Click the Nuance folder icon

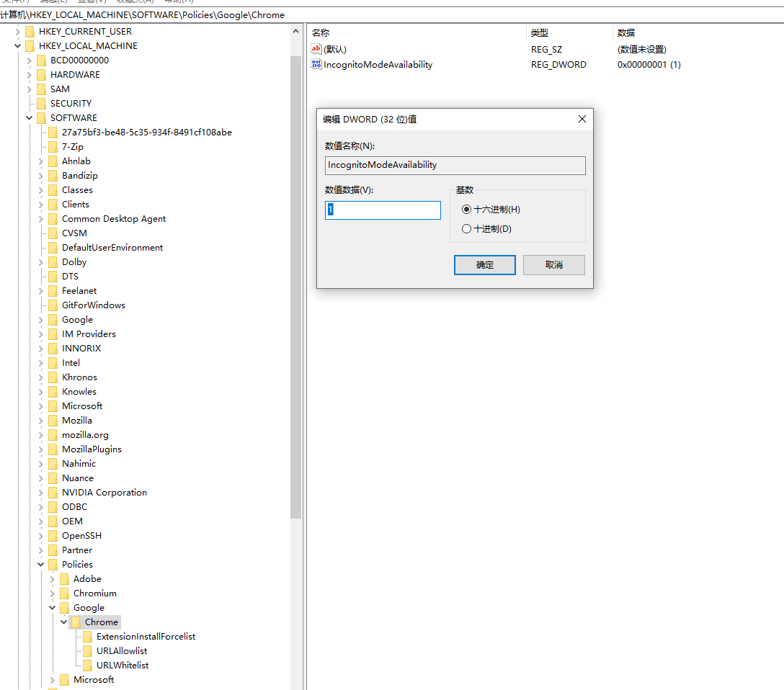pyautogui.click(x=53, y=478)
